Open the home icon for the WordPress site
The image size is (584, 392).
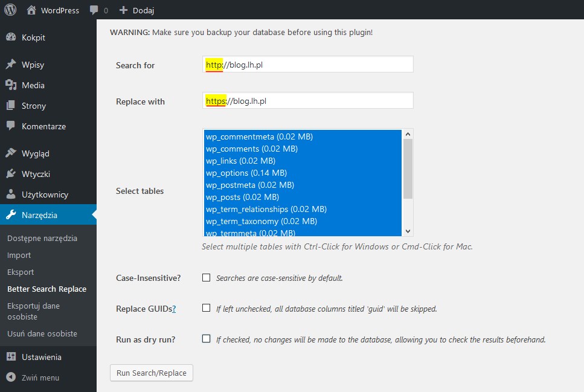pyautogui.click(x=31, y=10)
